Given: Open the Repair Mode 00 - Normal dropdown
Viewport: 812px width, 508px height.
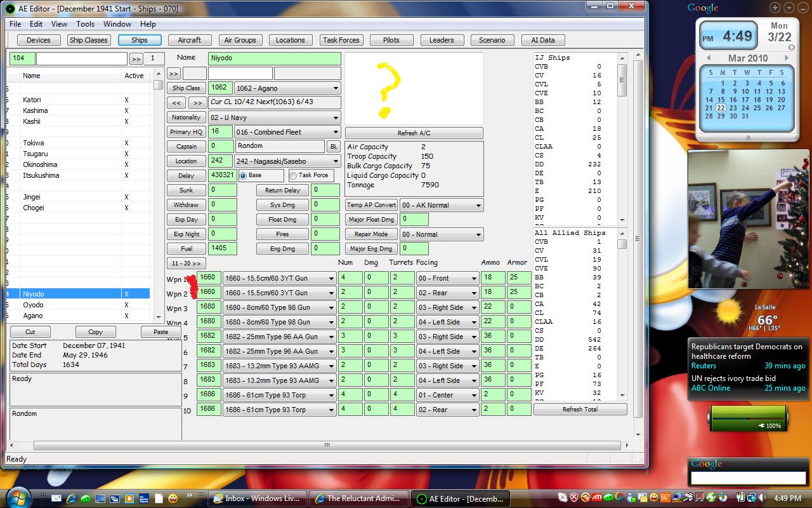Looking at the screenshot, I should [x=442, y=234].
